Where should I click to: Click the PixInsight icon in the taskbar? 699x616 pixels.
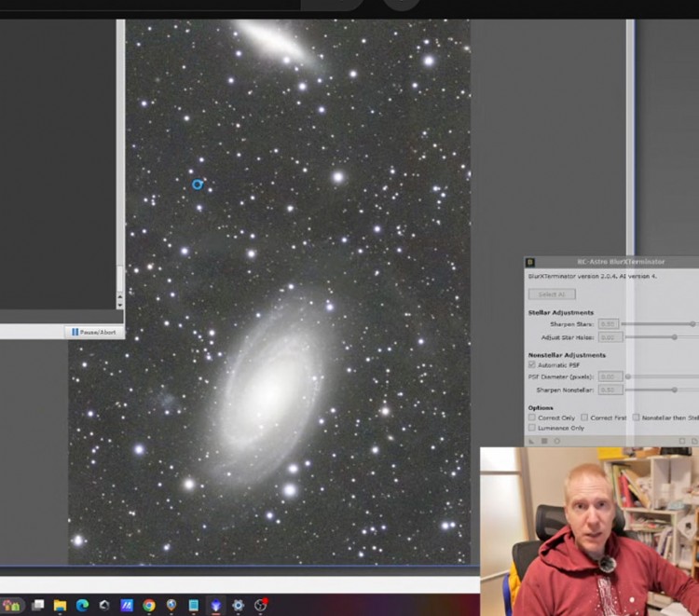216,606
